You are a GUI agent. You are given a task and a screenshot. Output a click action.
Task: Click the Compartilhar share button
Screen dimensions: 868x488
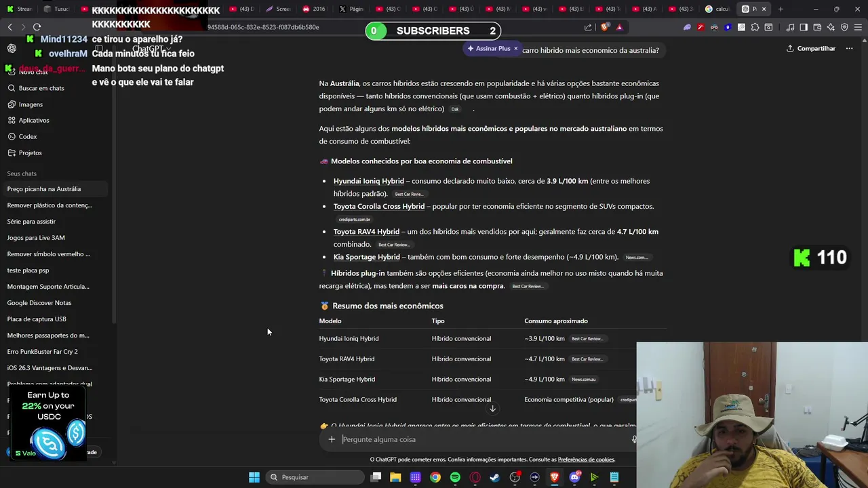[810, 49]
